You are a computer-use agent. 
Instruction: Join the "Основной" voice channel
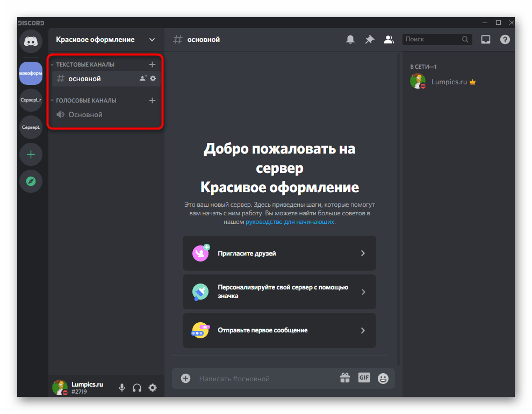pyautogui.click(x=106, y=114)
